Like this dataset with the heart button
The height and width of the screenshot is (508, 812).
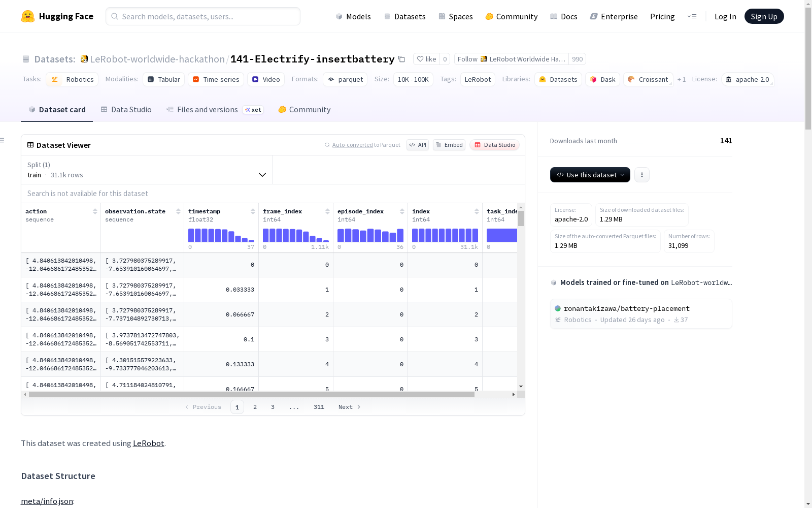click(426, 59)
